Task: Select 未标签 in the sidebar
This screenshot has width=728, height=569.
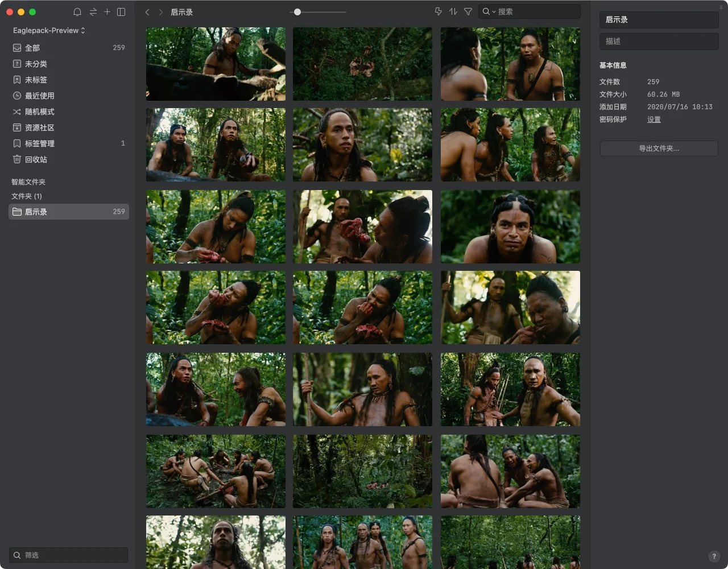Action: 69,80
